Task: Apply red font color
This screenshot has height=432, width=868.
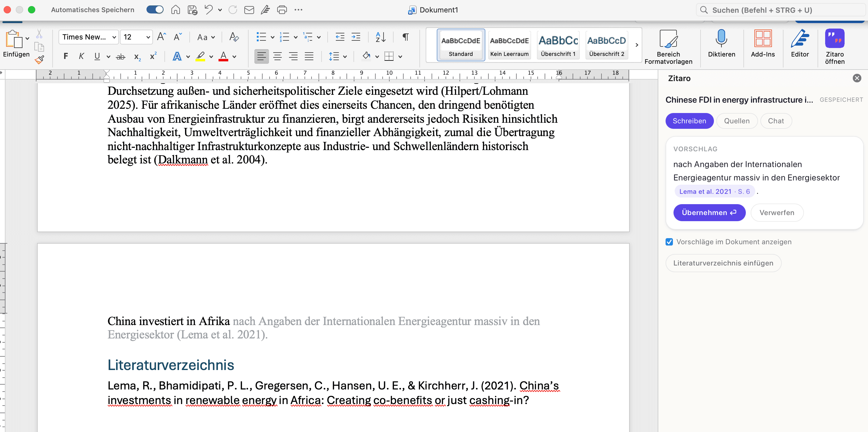Action: pos(223,56)
